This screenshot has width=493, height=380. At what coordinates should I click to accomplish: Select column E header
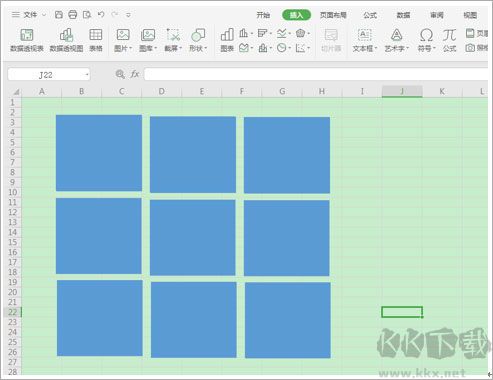[202, 91]
